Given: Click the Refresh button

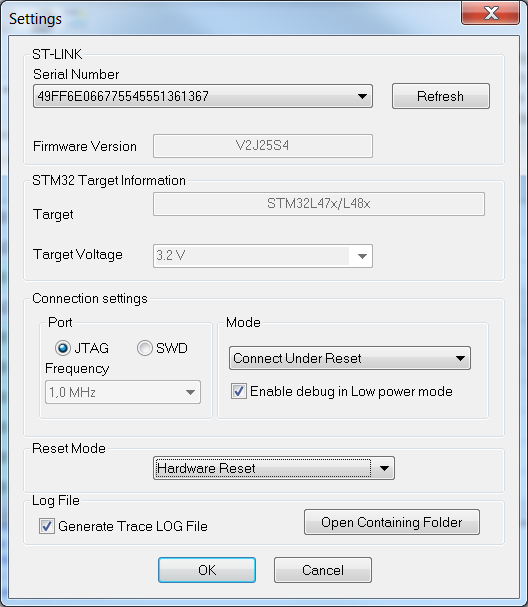Looking at the screenshot, I should (x=441, y=96).
